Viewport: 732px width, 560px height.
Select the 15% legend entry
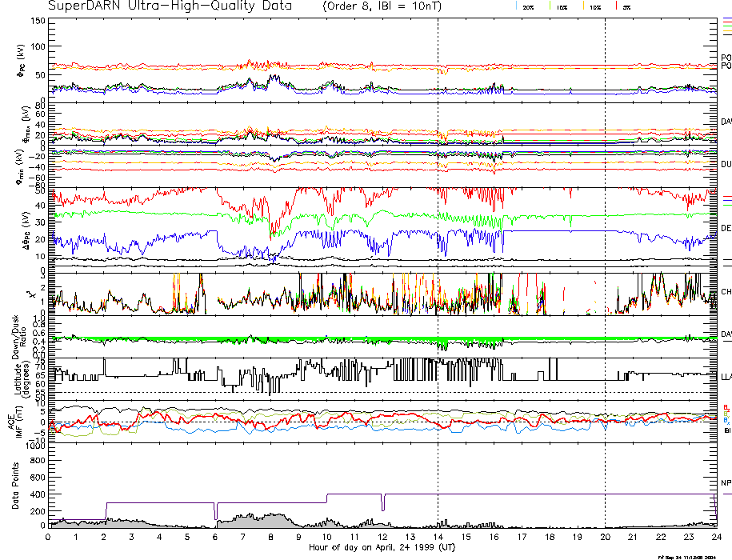tap(562, 6)
